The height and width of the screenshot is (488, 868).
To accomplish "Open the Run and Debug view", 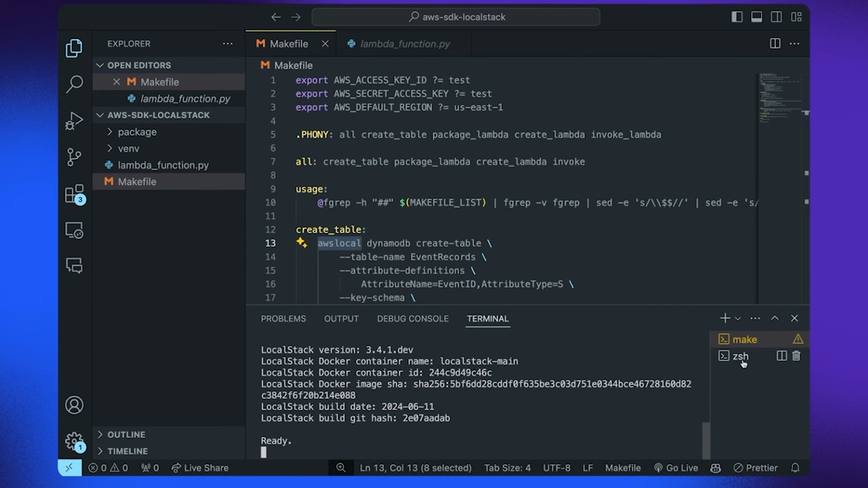I will [74, 121].
